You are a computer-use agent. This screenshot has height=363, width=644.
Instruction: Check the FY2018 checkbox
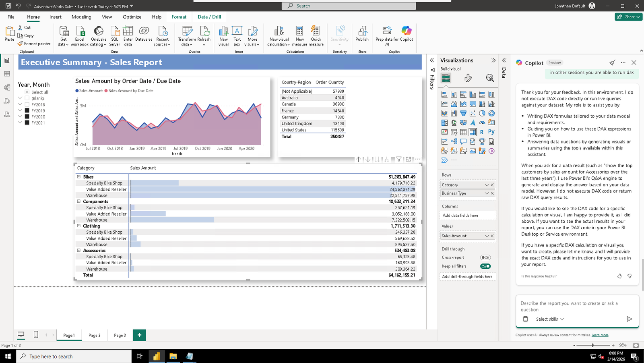pos(26,104)
